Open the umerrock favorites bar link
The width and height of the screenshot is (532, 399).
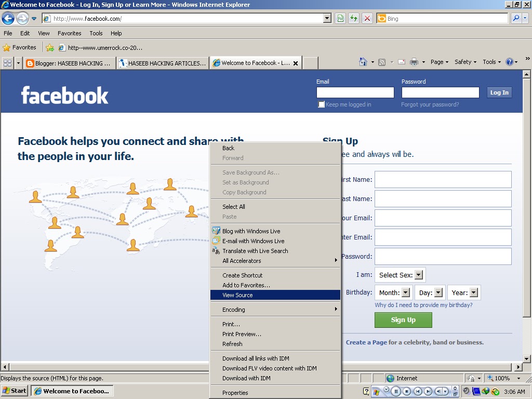coord(100,47)
